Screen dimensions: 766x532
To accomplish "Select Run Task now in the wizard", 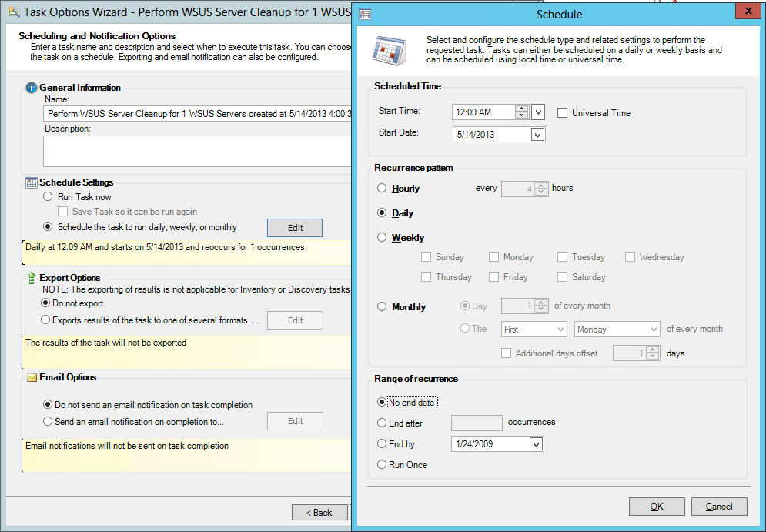I will coord(48,197).
